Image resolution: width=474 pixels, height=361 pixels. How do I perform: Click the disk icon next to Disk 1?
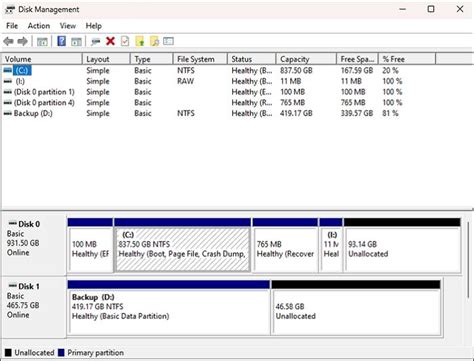13,285
